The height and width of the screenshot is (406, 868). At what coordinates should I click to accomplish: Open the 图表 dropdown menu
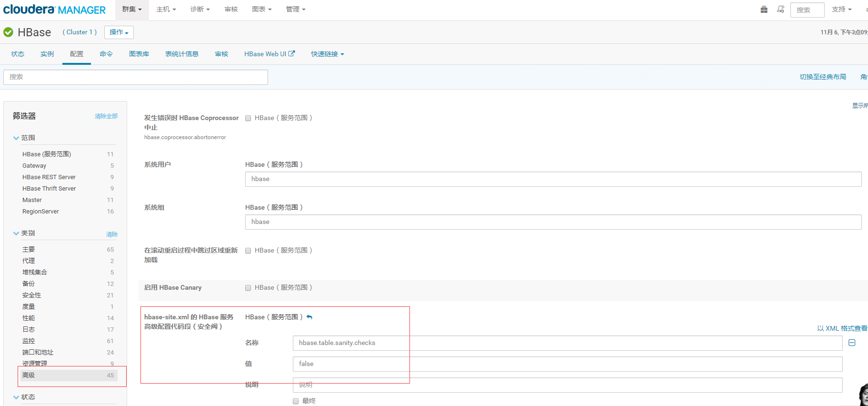point(262,10)
